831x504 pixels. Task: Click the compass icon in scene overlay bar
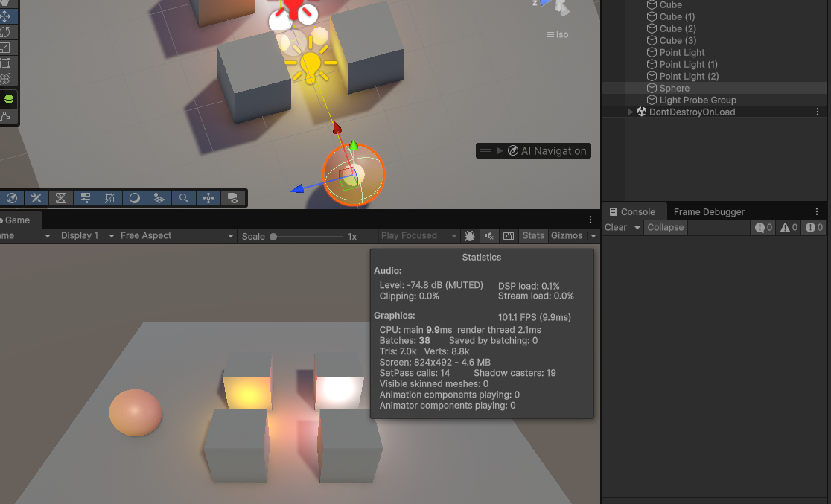coord(11,198)
